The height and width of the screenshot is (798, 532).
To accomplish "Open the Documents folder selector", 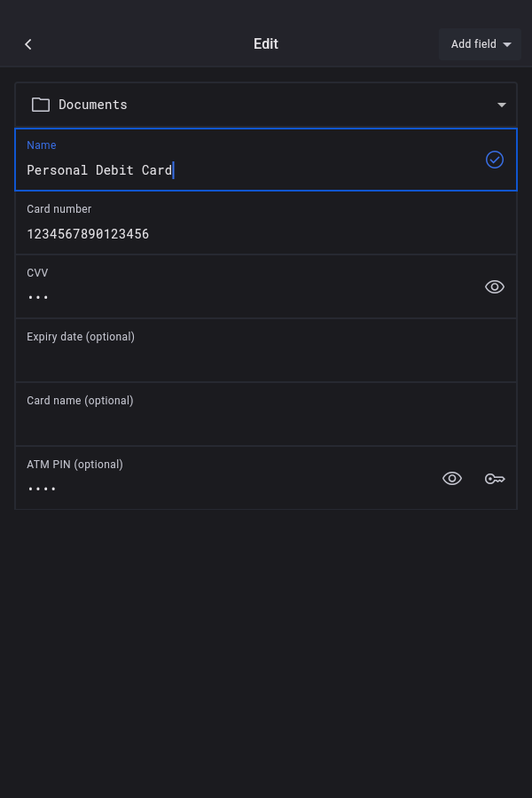I will coord(266,105).
